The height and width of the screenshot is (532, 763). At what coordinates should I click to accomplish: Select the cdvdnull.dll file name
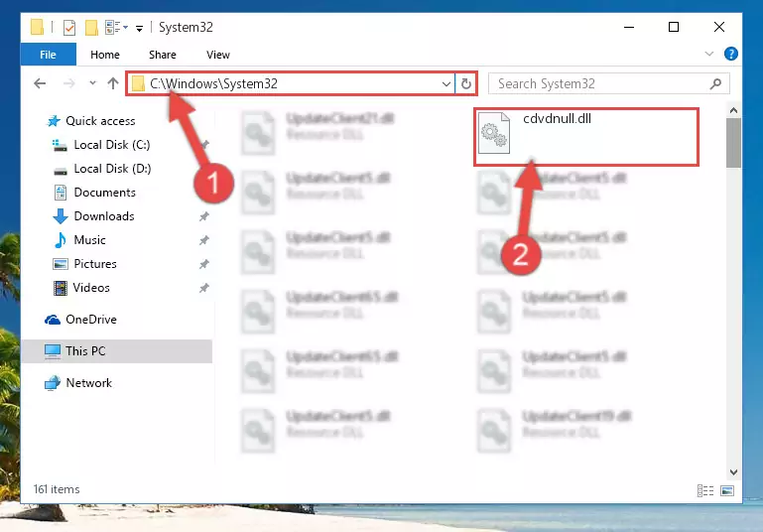click(558, 119)
